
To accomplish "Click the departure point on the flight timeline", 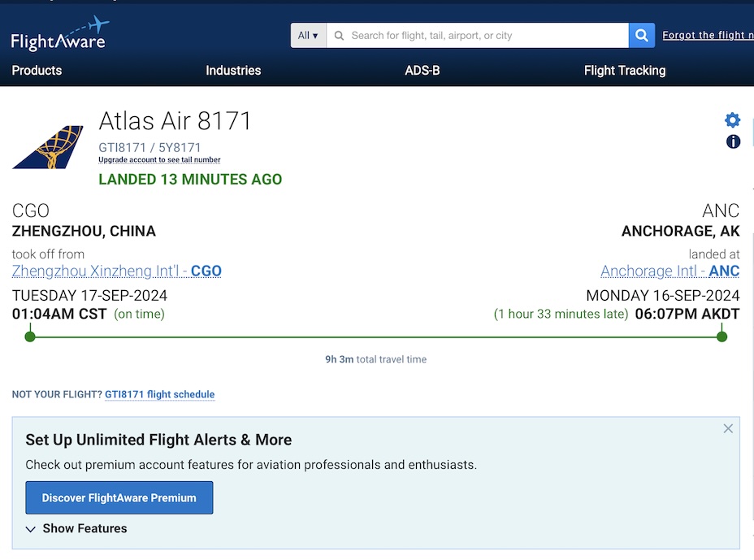I will point(30,336).
